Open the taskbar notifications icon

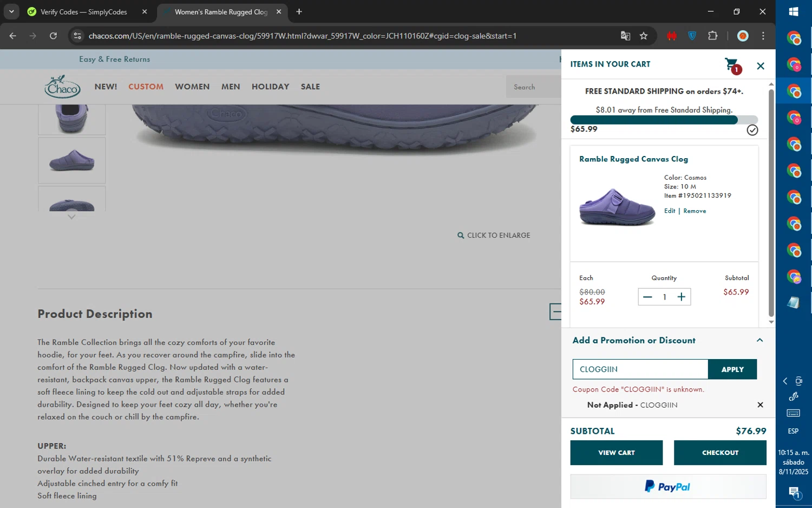pos(794,492)
